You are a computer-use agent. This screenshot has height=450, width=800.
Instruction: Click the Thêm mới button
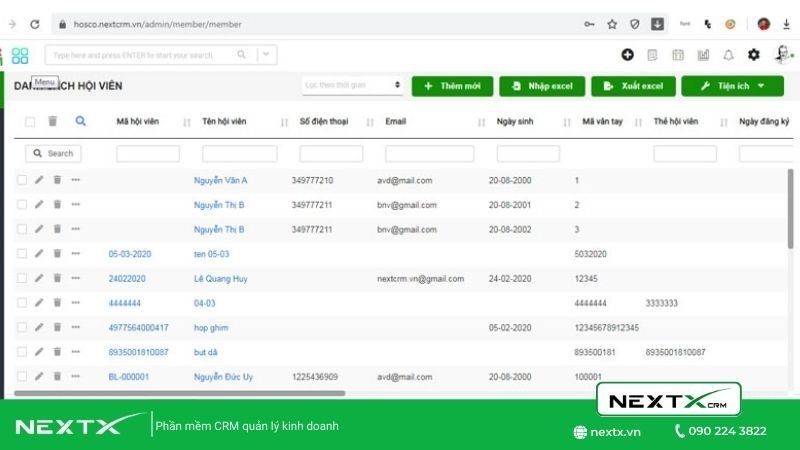[452, 86]
